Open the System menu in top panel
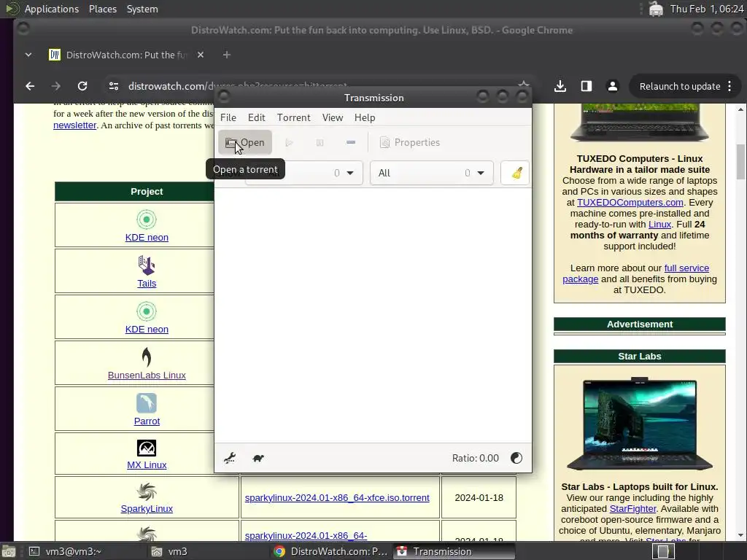This screenshot has width=747, height=560. click(142, 9)
